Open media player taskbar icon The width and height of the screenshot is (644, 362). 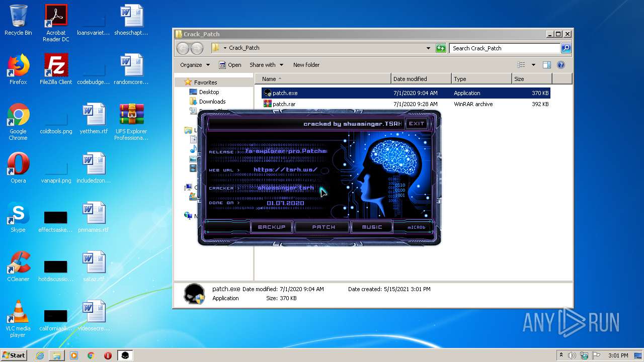[74, 355]
